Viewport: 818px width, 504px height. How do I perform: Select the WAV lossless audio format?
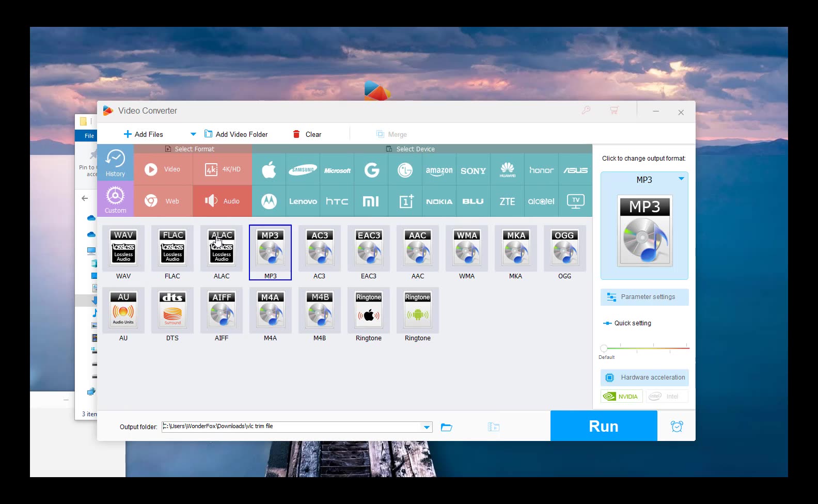[123, 248]
